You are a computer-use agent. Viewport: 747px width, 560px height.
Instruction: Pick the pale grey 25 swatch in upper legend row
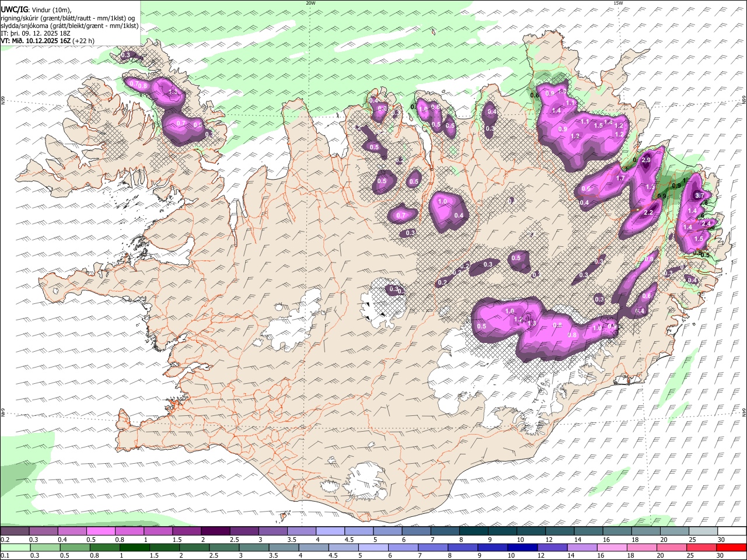click(x=703, y=531)
